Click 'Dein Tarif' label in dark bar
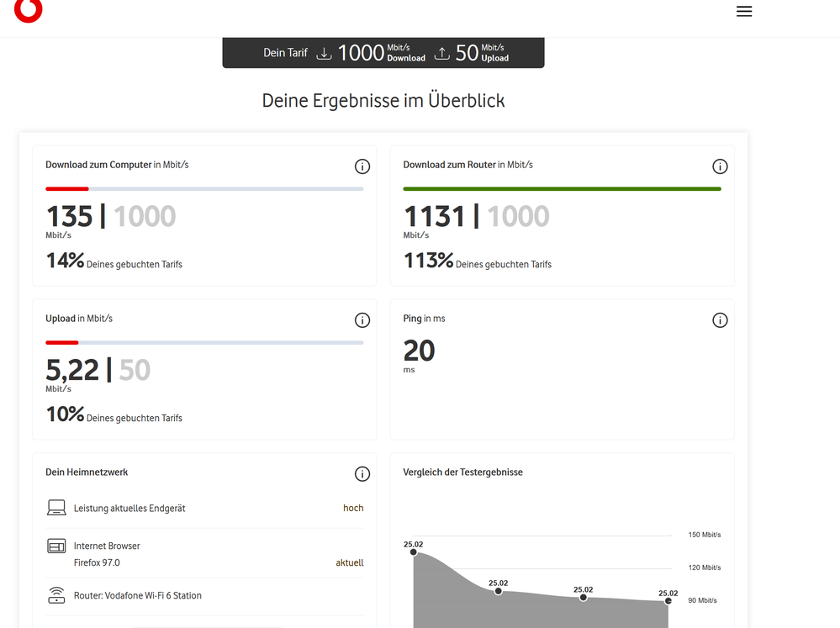This screenshot has height=628, width=840. point(285,53)
